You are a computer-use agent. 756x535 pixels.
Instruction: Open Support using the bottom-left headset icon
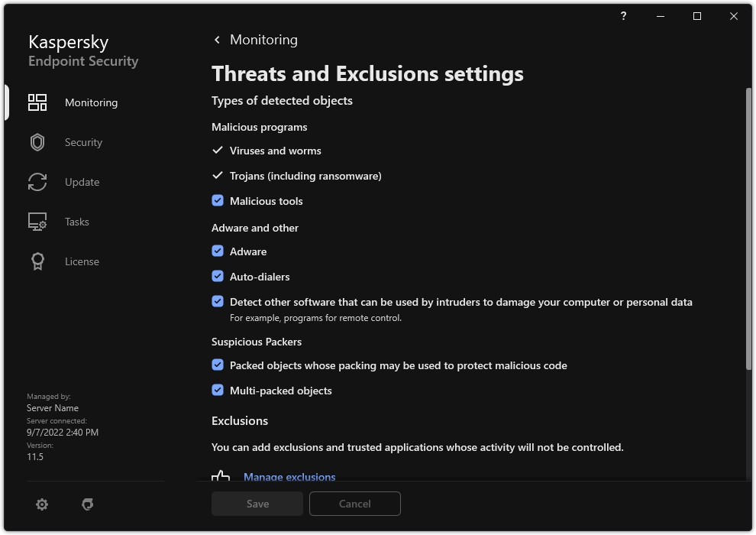(88, 504)
